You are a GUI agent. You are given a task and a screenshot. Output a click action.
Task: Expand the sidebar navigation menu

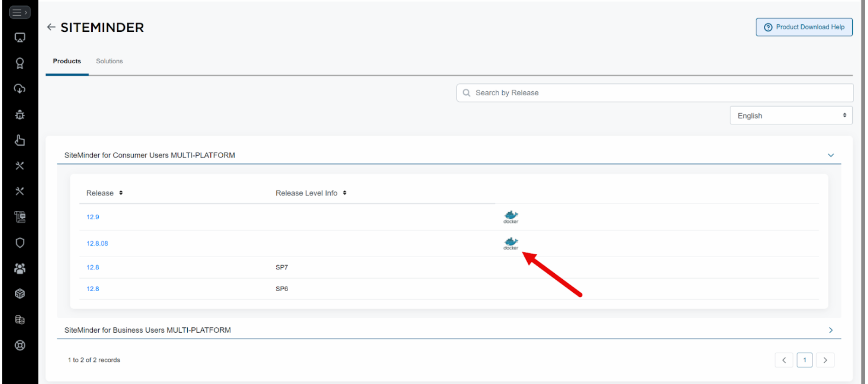[20, 12]
